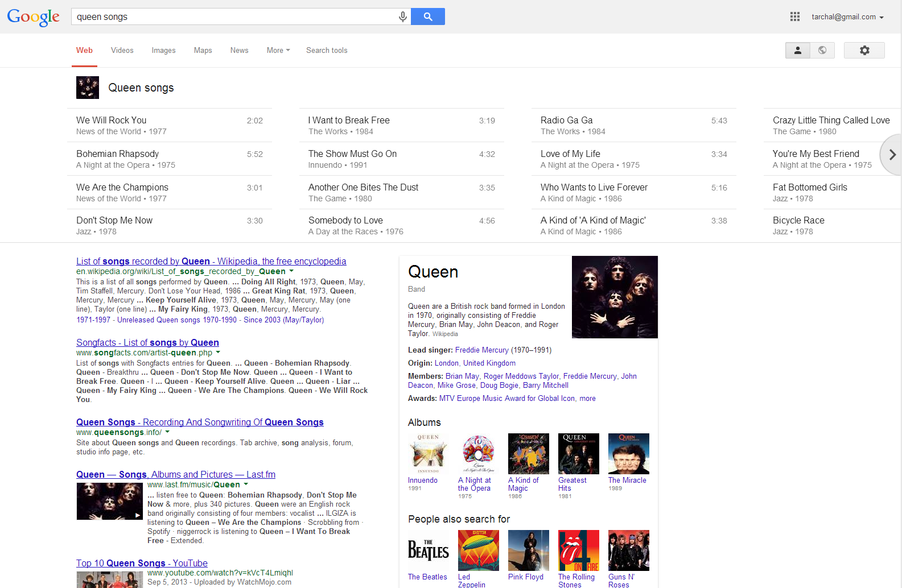The height and width of the screenshot is (588, 902).
Task: Open The Miracle album cover
Action: (629, 454)
